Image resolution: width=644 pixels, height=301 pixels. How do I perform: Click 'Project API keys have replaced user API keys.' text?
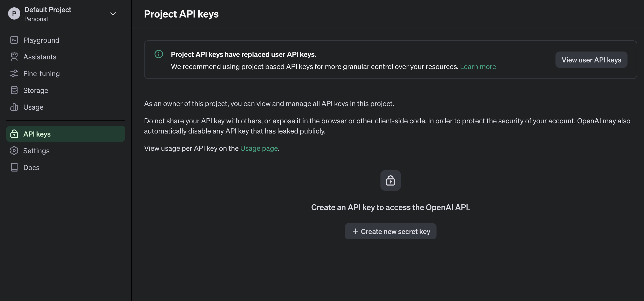tap(243, 54)
